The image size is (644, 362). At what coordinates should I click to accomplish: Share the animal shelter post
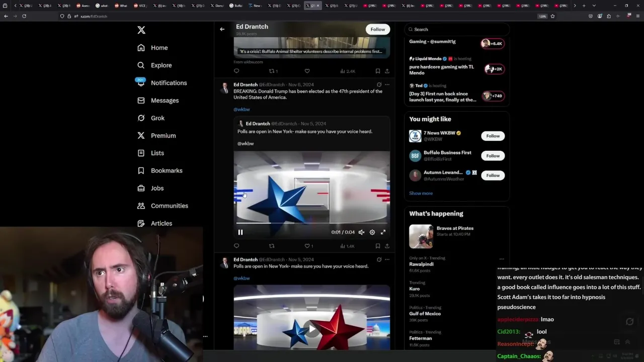click(x=387, y=71)
